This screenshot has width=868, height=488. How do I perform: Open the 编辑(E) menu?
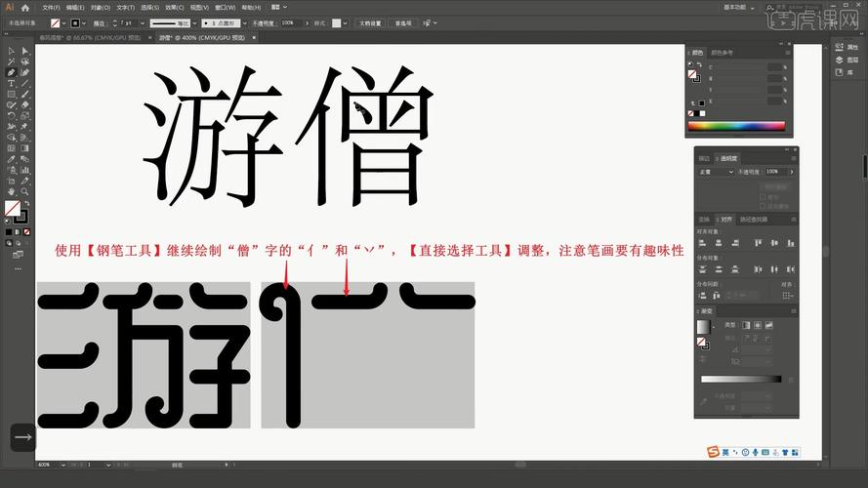click(75, 8)
